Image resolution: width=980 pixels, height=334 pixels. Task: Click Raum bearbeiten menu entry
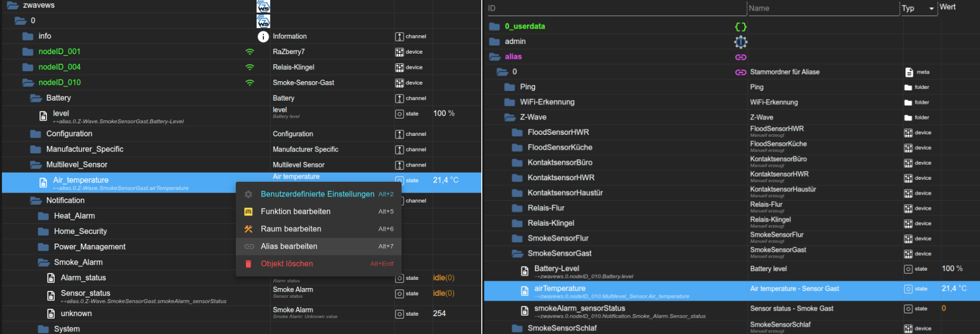pos(291,229)
